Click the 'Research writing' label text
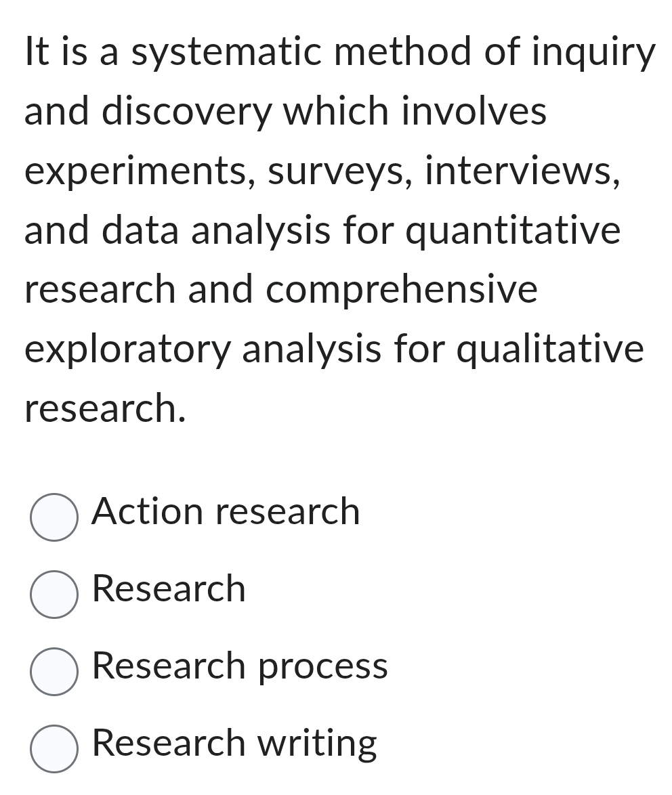Viewport: 672px width, 795px height. point(234,743)
